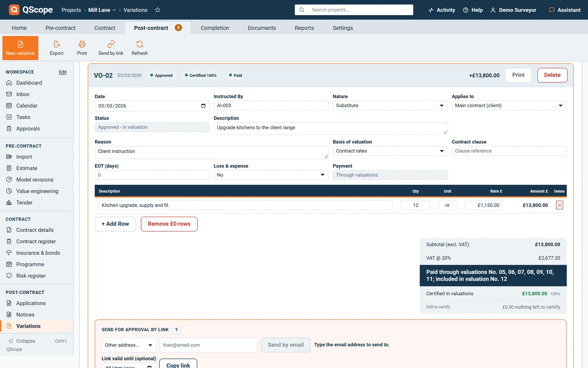588x368 pixels.
Task: Print using the toolbar printer icon
Action: tap(82, 48)
